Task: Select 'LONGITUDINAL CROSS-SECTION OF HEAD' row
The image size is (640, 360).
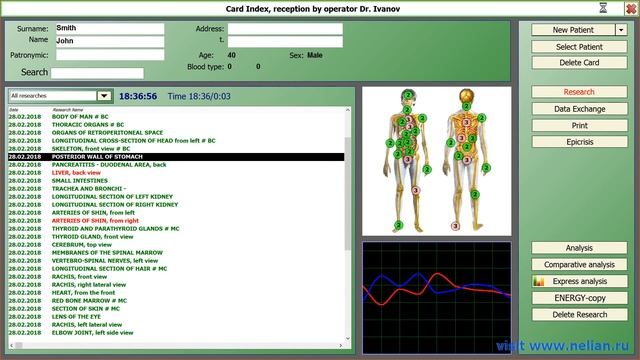Action: pos(176,140)
